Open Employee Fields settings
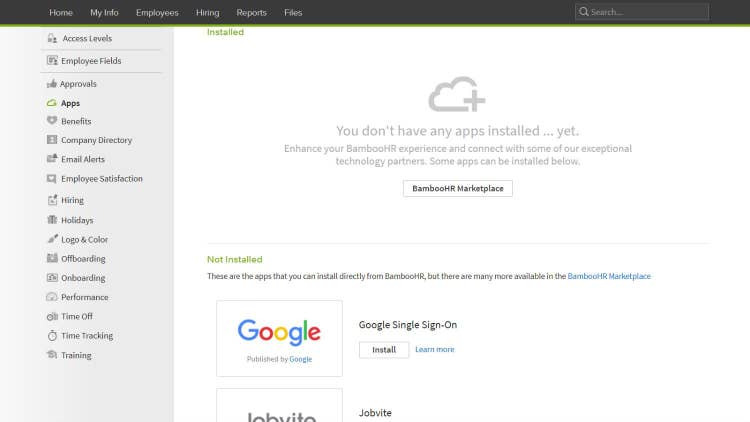The height and width of the screenshot is (422, 750). pyautogui.click(x=91, y=61)
